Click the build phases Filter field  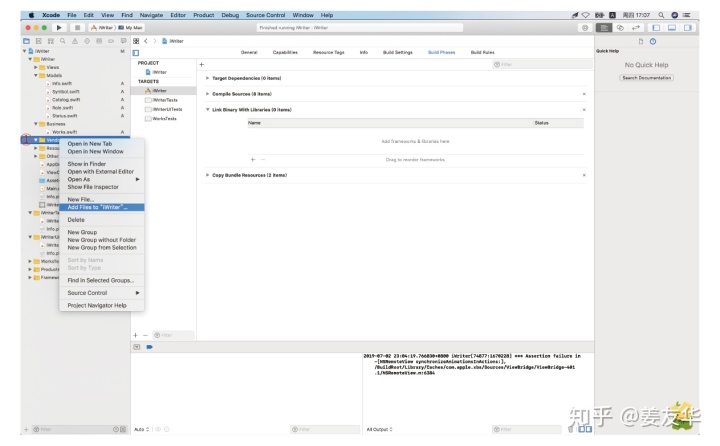tap(542, 65)
